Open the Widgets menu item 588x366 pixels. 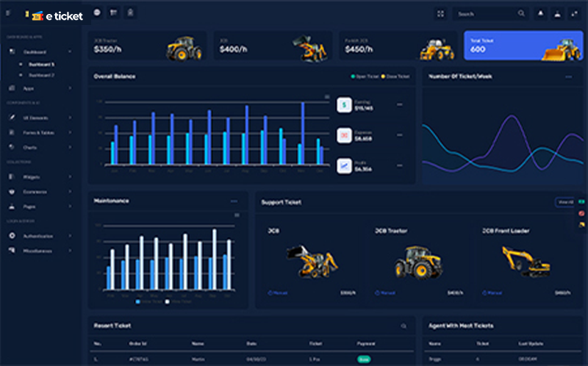pyautogui.click(x=32, y=177)
